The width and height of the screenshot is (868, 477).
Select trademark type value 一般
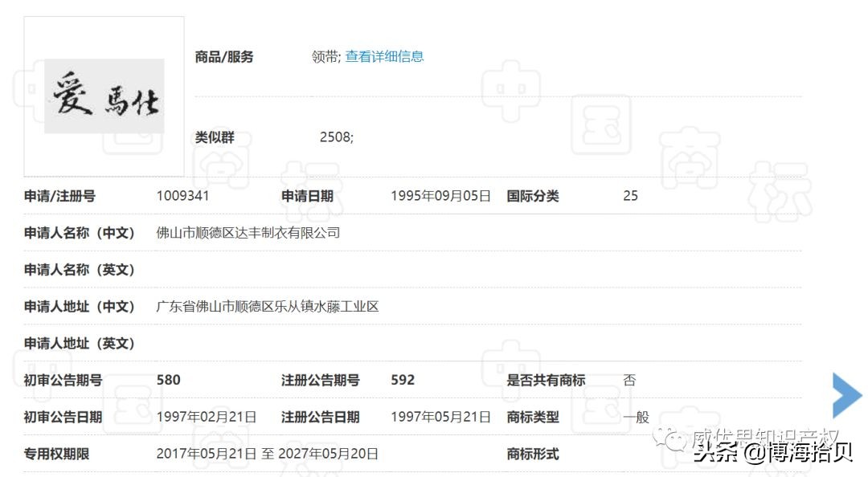point(636,418)
